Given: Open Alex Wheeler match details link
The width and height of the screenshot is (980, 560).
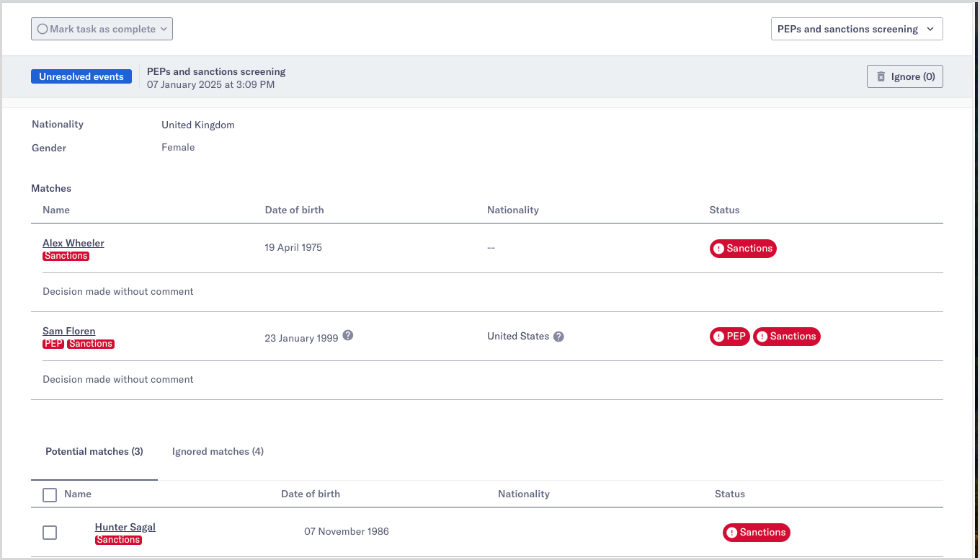Looking at the screenshot, I should click(73, 243).
